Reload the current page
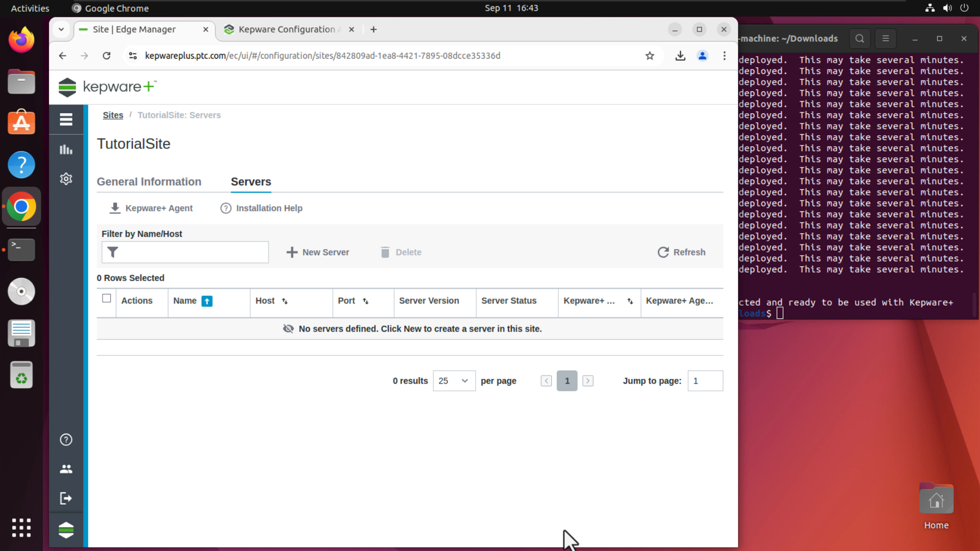The image size is (980, 551). 106,56
